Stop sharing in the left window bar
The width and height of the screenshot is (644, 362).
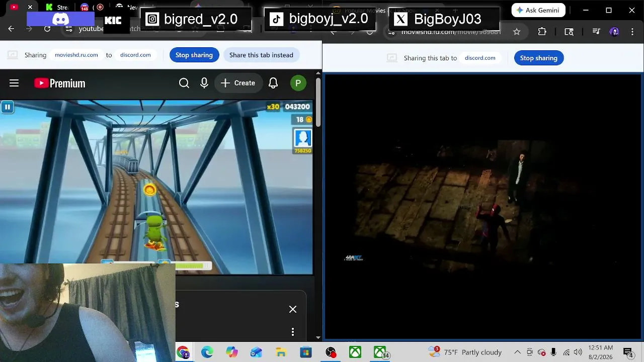click(x=194, y=55)
